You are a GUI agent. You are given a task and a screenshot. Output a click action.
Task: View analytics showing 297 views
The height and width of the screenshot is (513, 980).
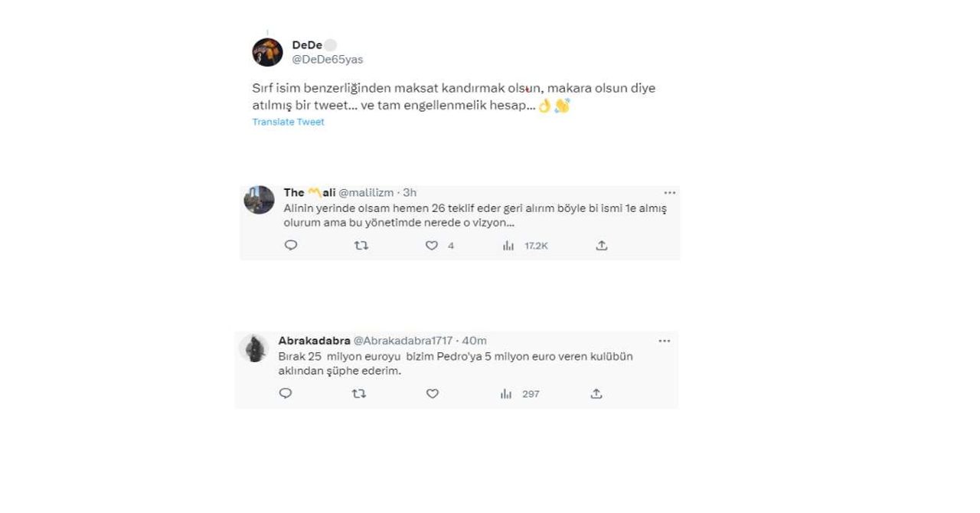(x=521, y=394)
